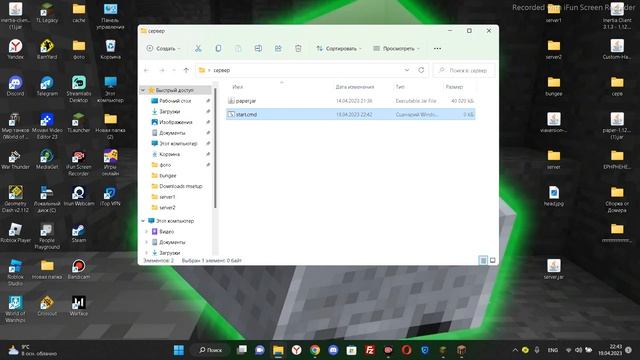Click the Поиск в: сервер search box
This screenshot has height=360, width=640.
point(464,70)
